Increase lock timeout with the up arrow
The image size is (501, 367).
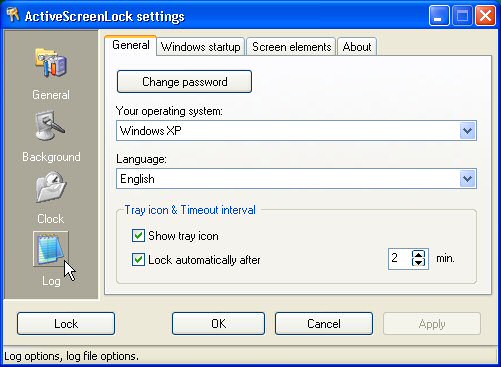419,254
